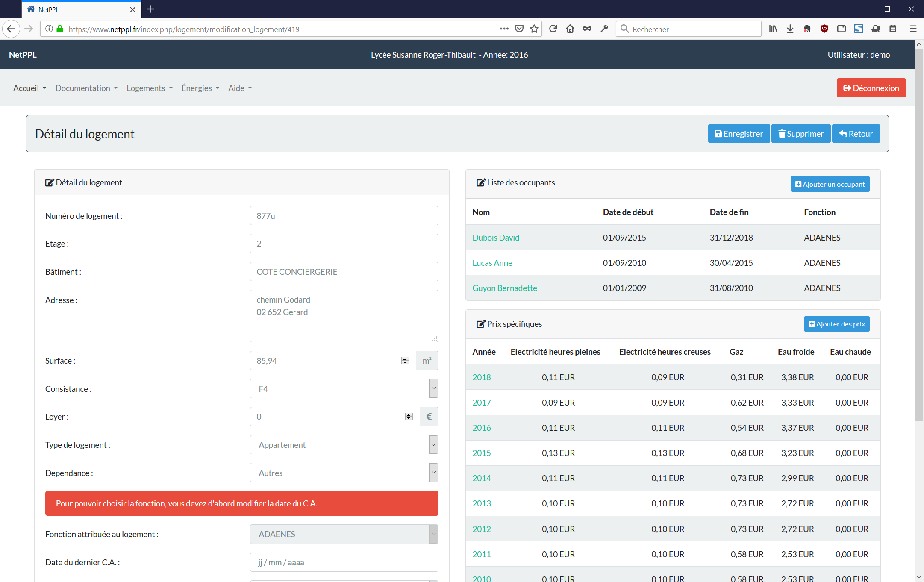Click the NetPPL brand link
This screenshot has height=582, width=924.
23,55
